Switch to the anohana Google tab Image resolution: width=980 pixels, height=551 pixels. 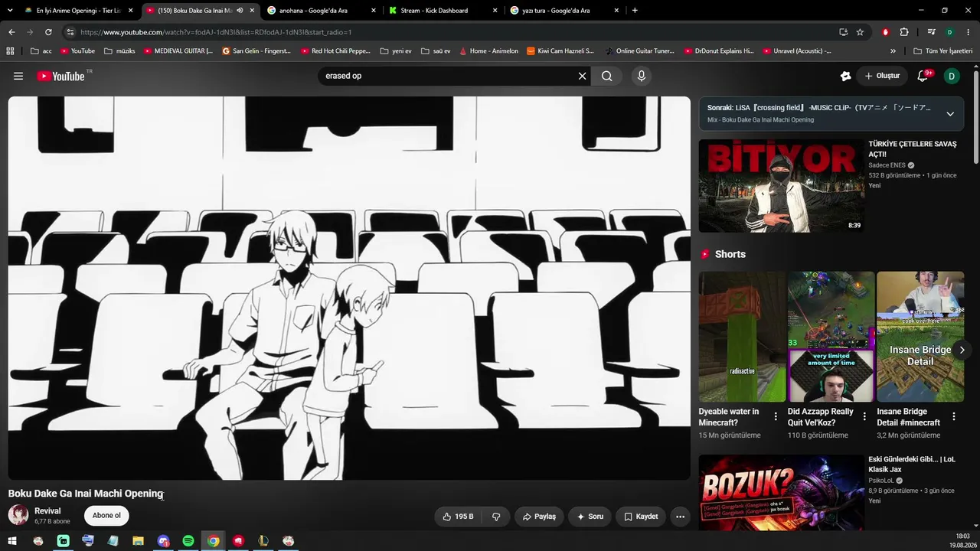point(320,11)
